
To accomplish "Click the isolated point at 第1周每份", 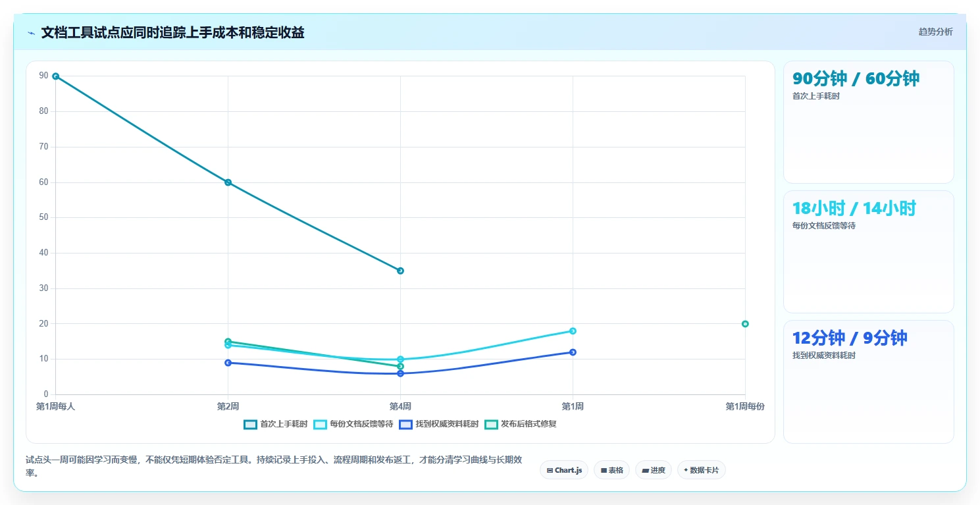I will [x=745, y=324].
